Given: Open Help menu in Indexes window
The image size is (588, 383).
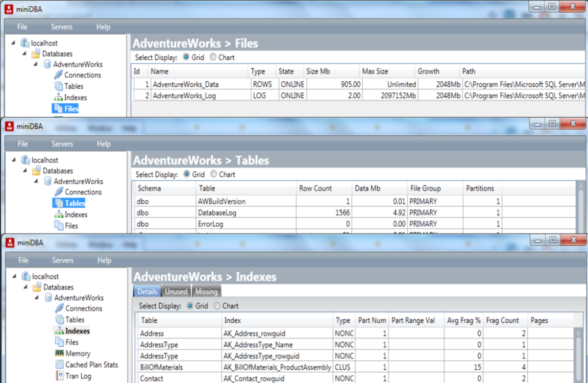Looking at the screenshot, I should point(104,261).
